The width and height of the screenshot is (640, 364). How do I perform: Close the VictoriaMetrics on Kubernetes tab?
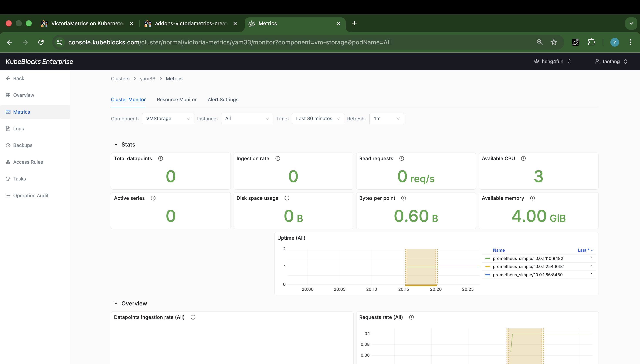coord(131,24)
